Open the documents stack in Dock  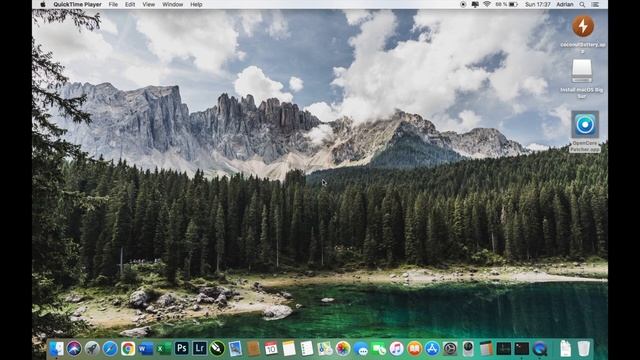pyautogui.click(x=565, y=349)
